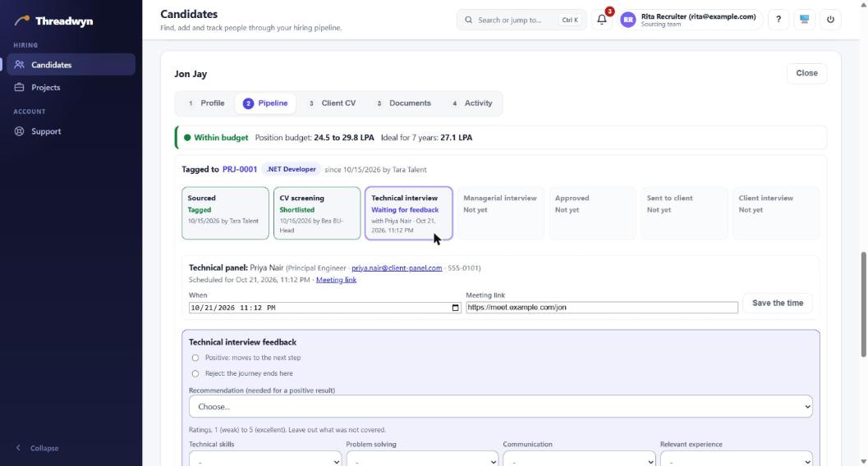Collapse the sidebar

click(36, 448)
